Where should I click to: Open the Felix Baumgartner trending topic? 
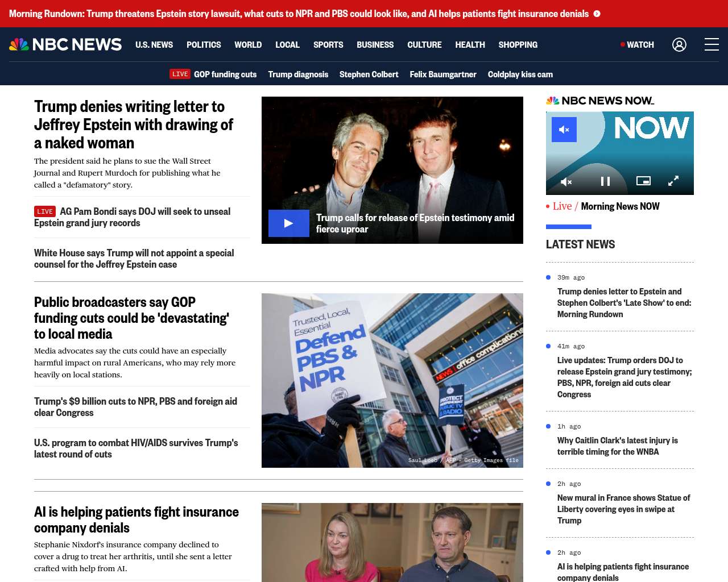coord(443,74)
